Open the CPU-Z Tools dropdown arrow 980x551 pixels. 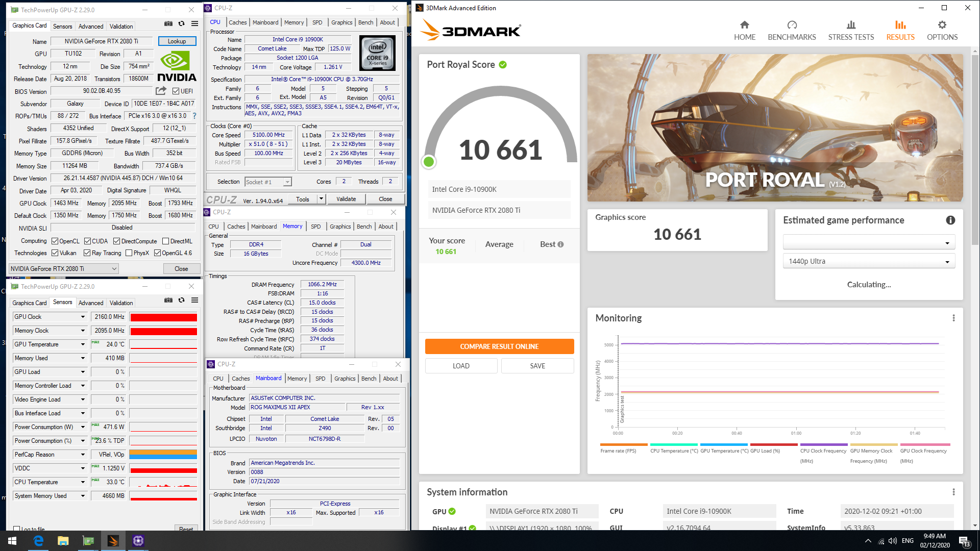(321, 199)
